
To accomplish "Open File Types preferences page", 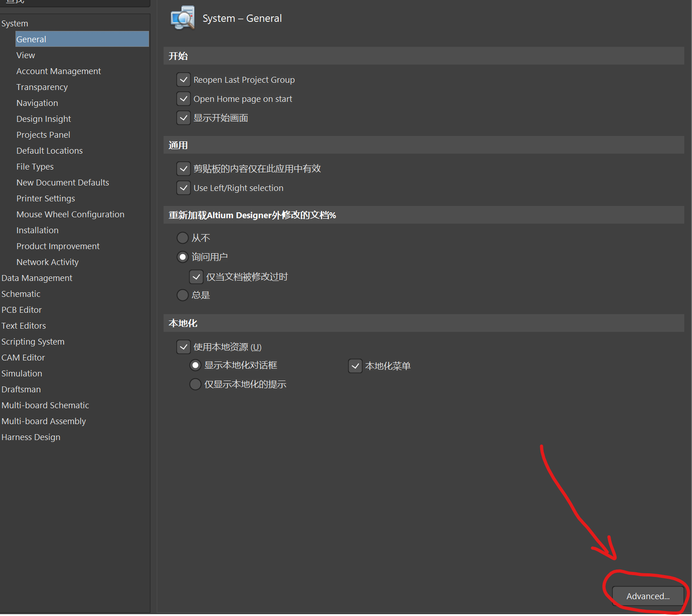I will click(x=35, y=167).
